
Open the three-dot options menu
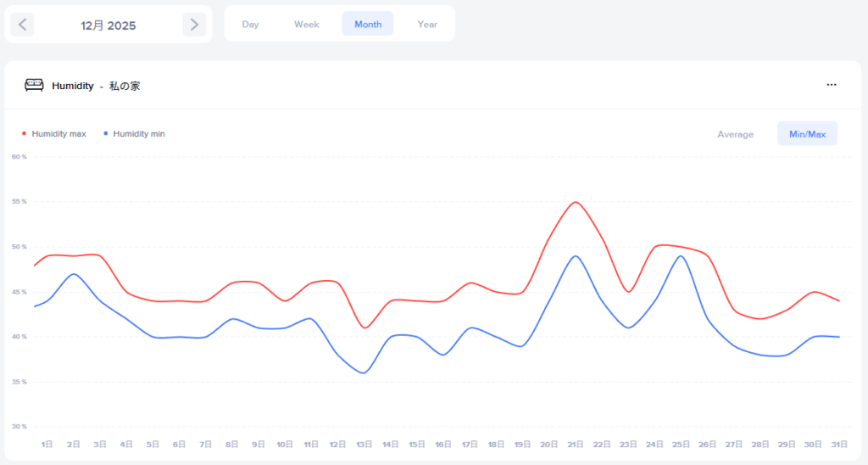click(832, 85)
